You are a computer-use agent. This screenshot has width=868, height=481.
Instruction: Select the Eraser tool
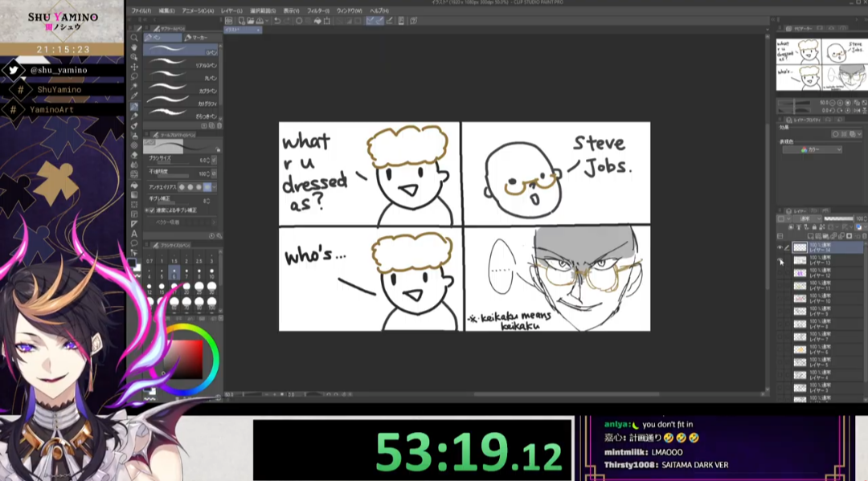tap(134, 155)
